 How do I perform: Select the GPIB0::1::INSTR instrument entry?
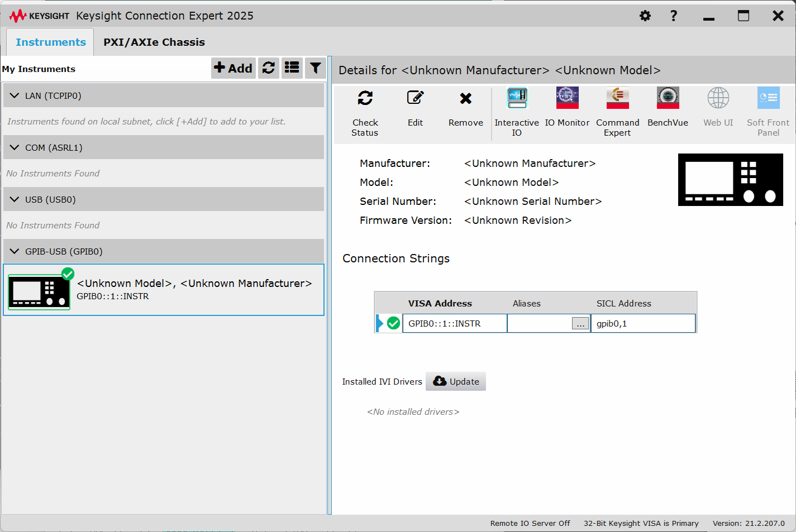pyautogui.click(x=164, y=290)
